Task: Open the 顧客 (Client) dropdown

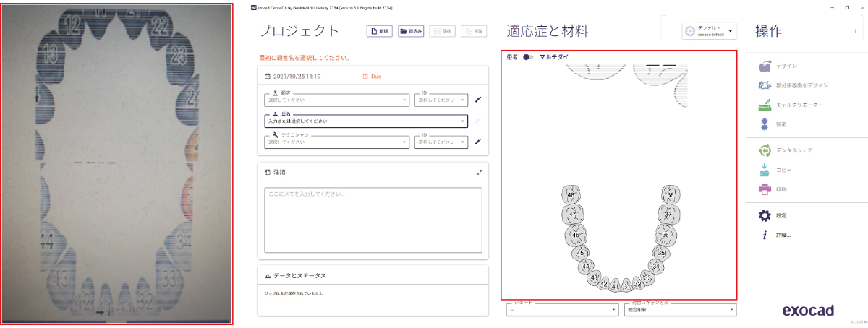Action: (337, 100)
